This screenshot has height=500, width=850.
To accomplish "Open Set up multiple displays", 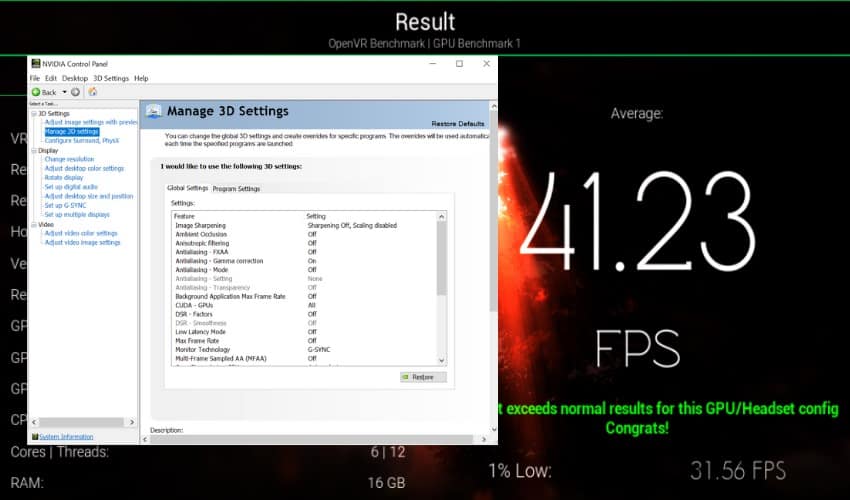I will [x=77, y=214].
